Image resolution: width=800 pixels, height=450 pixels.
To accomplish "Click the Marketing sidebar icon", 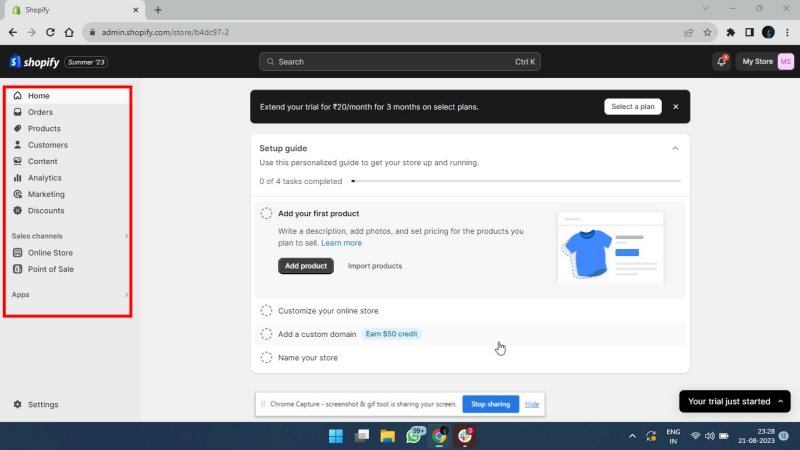I will [x=17, y=194].
